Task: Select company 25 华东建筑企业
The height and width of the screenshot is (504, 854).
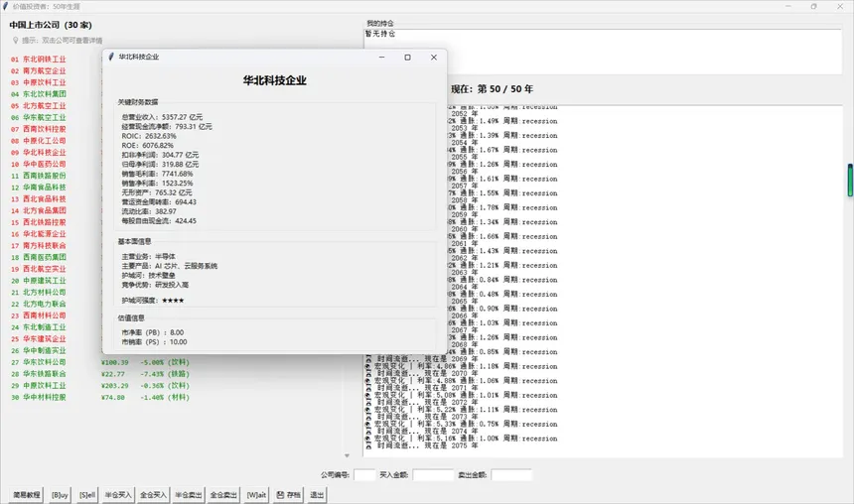Action: click(39, 339)
